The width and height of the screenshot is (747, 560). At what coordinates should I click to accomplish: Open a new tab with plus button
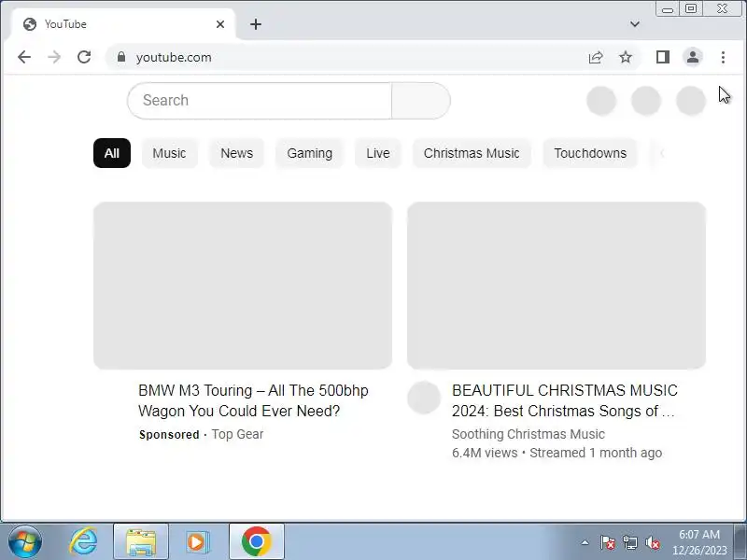point(256,24)
